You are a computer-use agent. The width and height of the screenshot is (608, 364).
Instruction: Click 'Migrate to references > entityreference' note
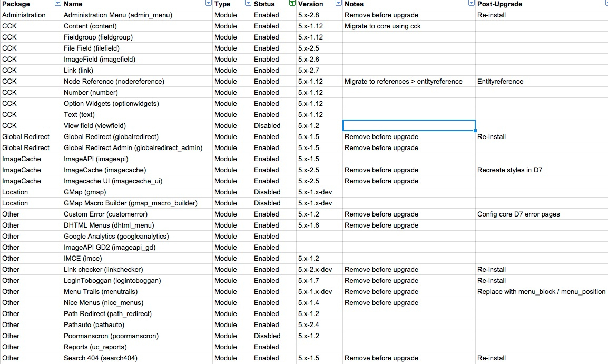(409, 82)
